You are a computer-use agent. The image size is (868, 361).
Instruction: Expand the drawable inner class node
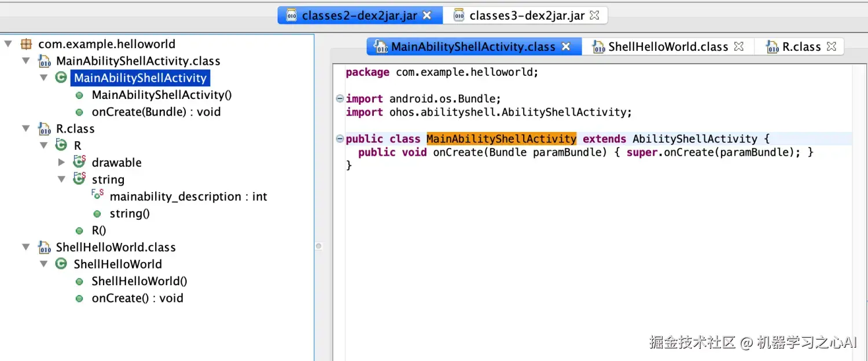[62, 163]
